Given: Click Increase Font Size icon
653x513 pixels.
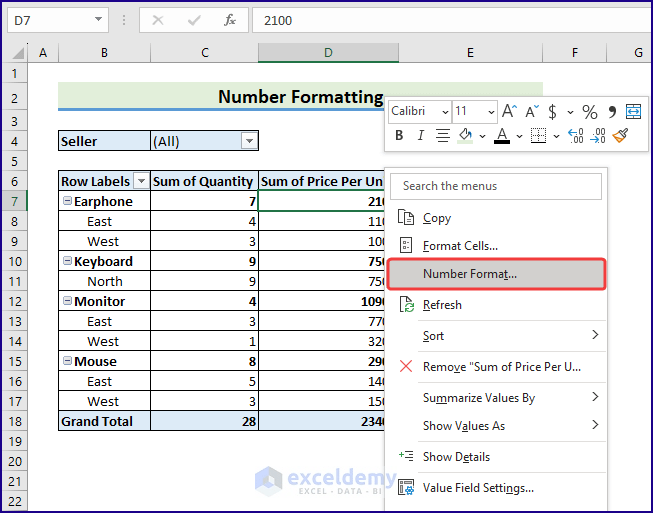Looking at the screenshot, I should click(x=509, y=111).
